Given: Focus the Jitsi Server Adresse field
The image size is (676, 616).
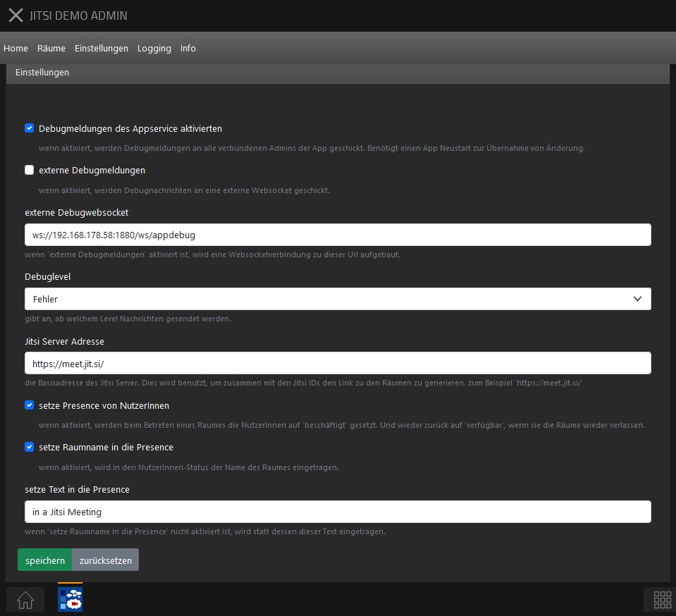Looking at the screenshot, I should click(x=338, y=363).
